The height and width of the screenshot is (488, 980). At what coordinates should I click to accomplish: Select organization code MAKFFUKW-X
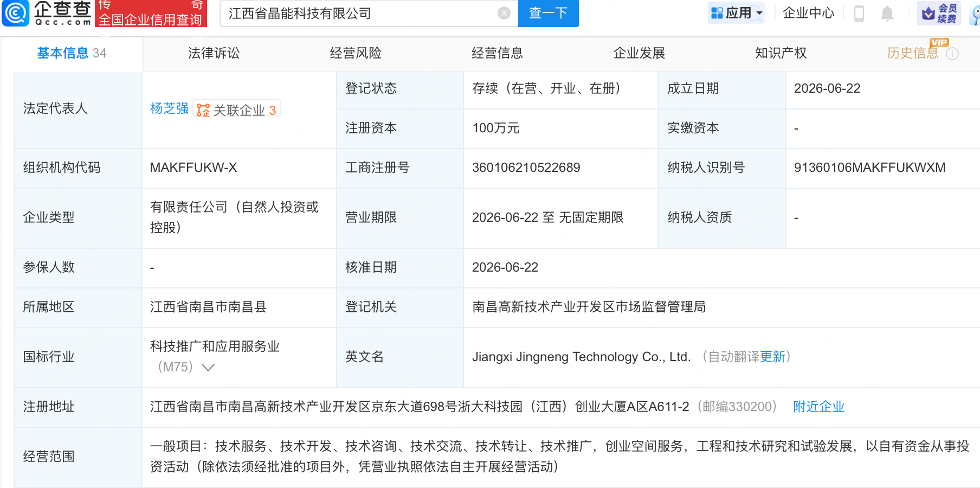click(194, 168)
